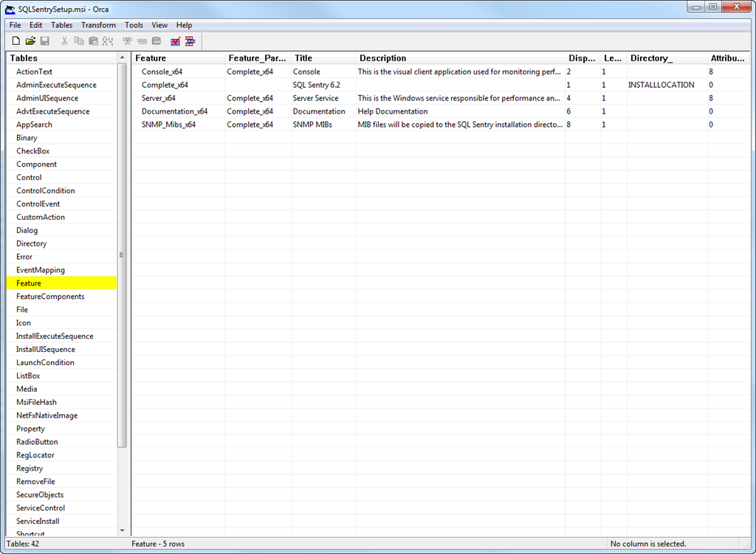Click the Directory_ column header
756x554 pixels.
tap(667, 58)
